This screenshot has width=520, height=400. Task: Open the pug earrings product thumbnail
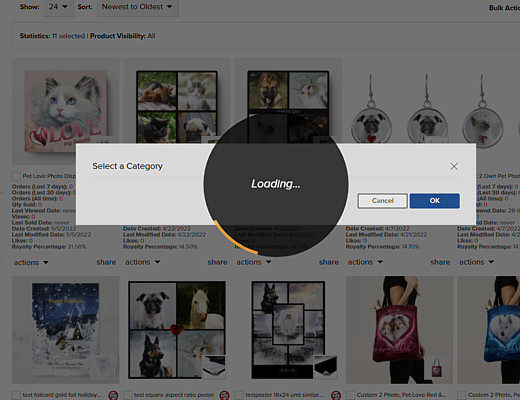tap(399, 109)
